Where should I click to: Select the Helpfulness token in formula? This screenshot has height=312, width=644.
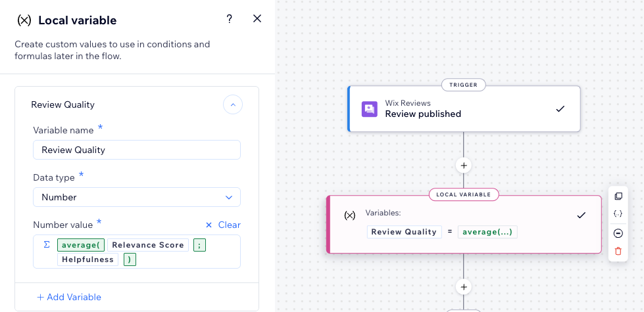point(89,259)
